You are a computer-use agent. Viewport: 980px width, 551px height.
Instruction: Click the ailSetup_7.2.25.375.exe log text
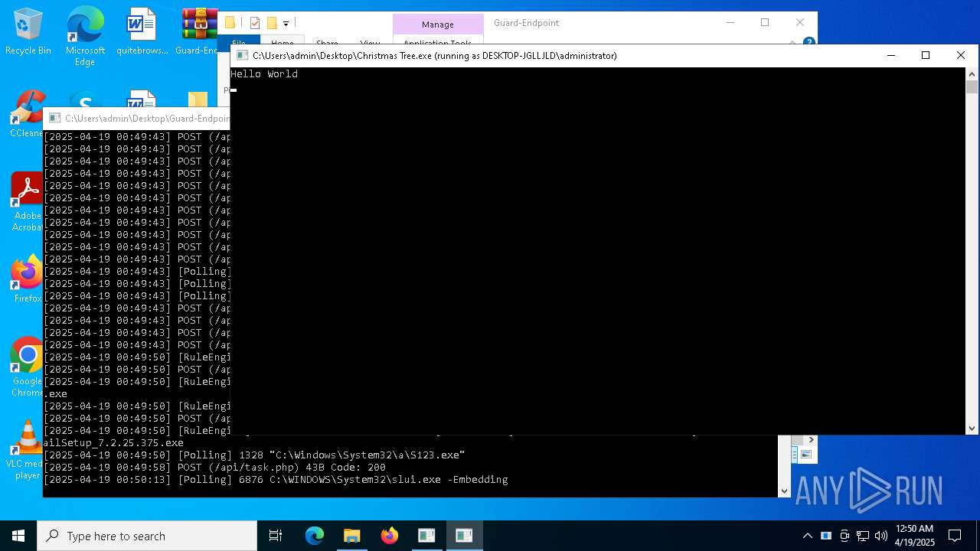pos(113,443)
